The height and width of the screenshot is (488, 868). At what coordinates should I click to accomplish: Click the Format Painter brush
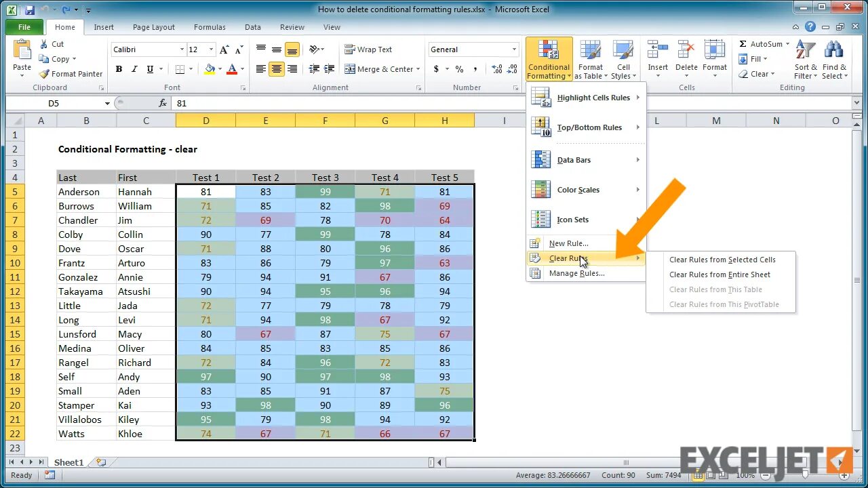(x=44, y=74)
